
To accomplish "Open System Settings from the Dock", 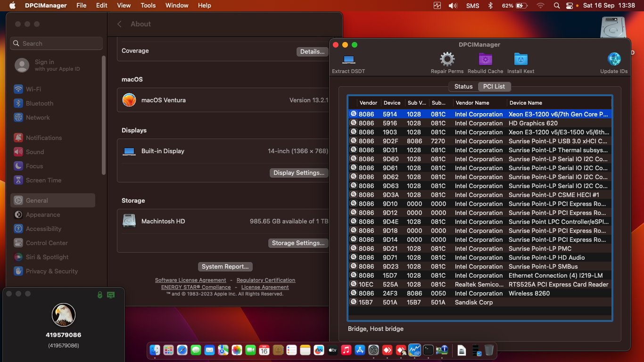I will (373, 350).
